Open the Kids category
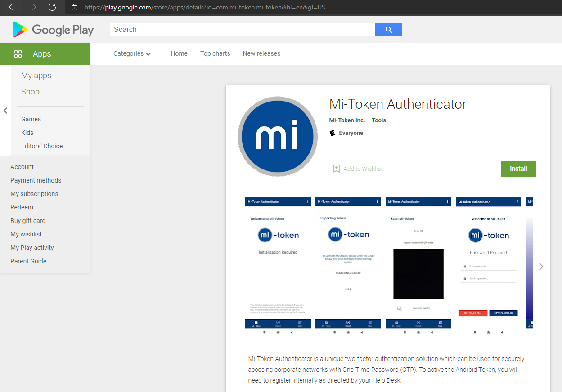 tap(27, 133)
